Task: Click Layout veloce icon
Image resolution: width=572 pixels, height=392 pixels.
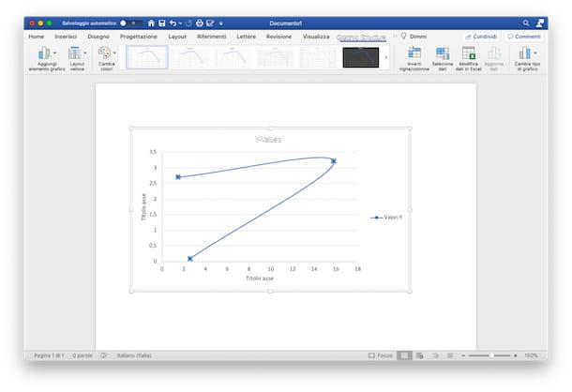Action: point(74,53)
